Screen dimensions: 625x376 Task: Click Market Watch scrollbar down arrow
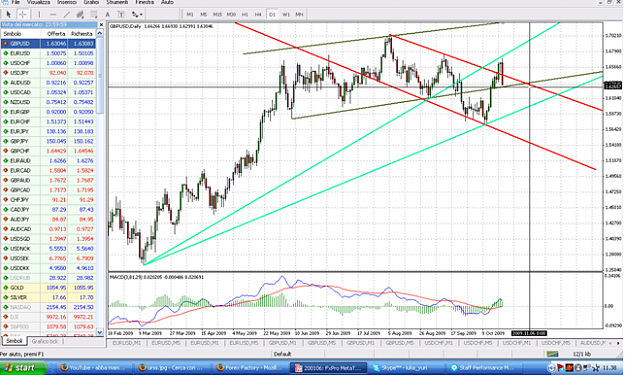coord(100,332)
